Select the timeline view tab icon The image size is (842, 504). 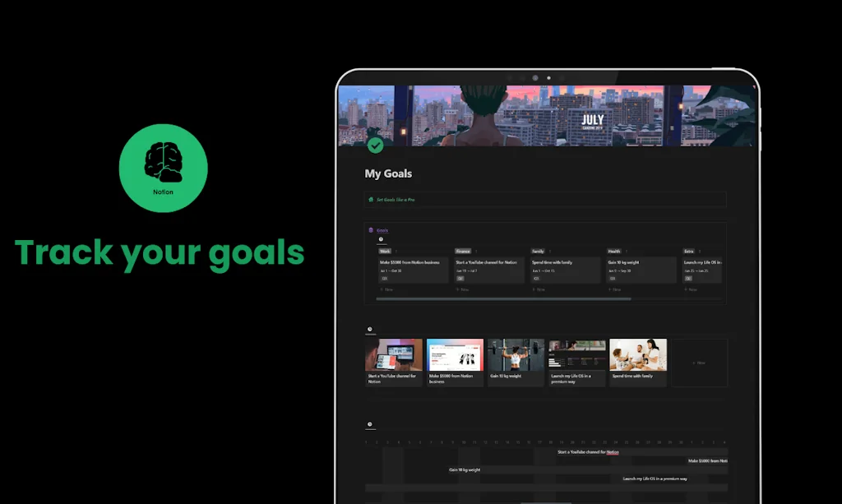(369, 424)
